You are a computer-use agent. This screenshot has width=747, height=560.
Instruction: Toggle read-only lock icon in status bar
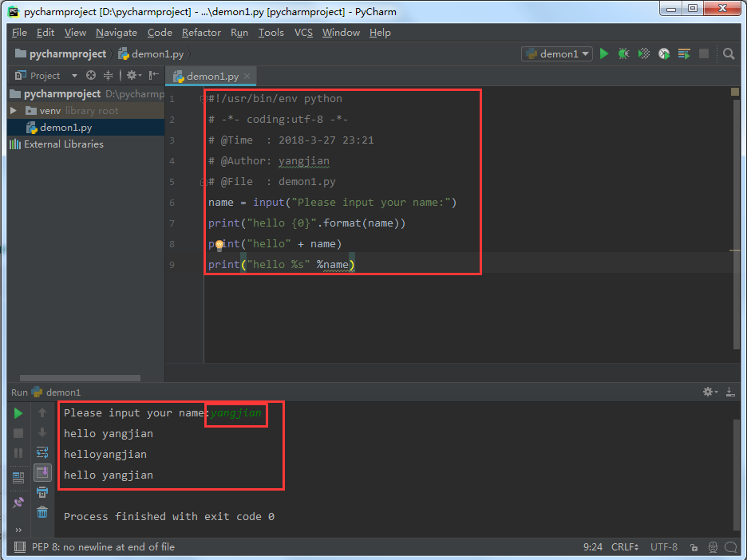[x=694, y=547]
